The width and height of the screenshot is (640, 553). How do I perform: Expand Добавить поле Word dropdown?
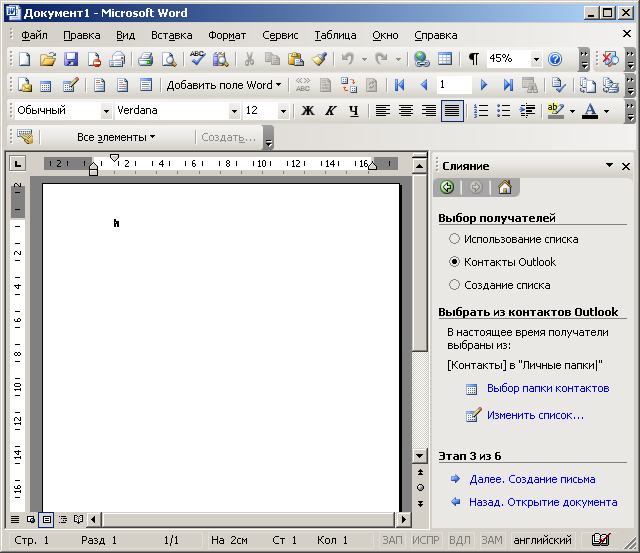[x=224, y=85]
